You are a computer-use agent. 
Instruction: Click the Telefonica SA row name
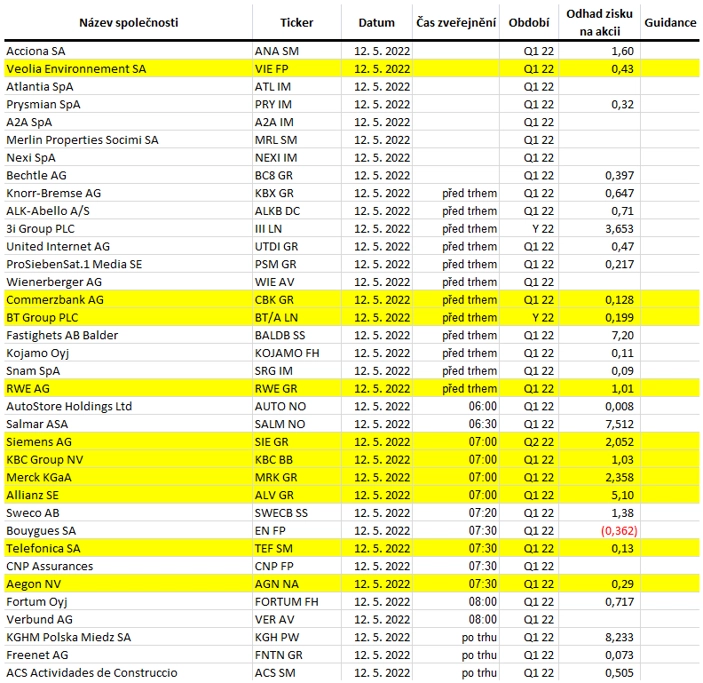(x=43, y=549)
